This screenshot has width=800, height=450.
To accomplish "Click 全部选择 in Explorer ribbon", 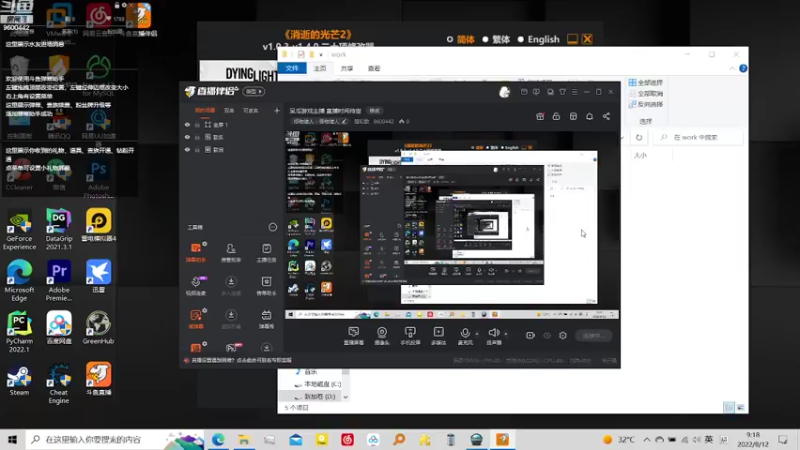I will pos(645,83).
